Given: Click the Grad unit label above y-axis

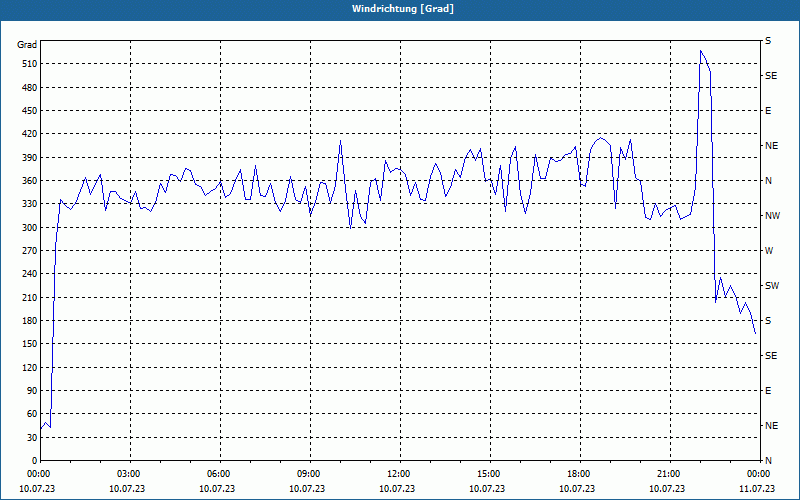Looking at the screenshot, I should point(27,45).
